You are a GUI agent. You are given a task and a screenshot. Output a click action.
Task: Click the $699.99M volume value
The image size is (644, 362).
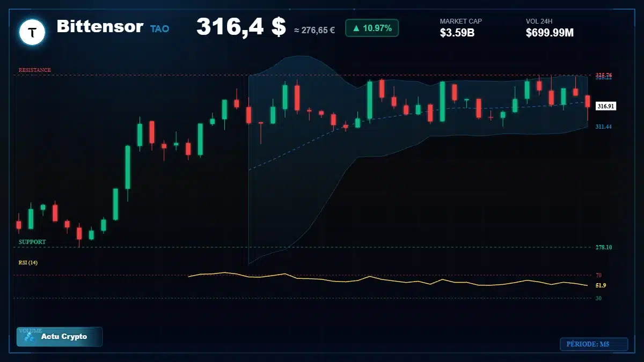click(x=550, y=33)
